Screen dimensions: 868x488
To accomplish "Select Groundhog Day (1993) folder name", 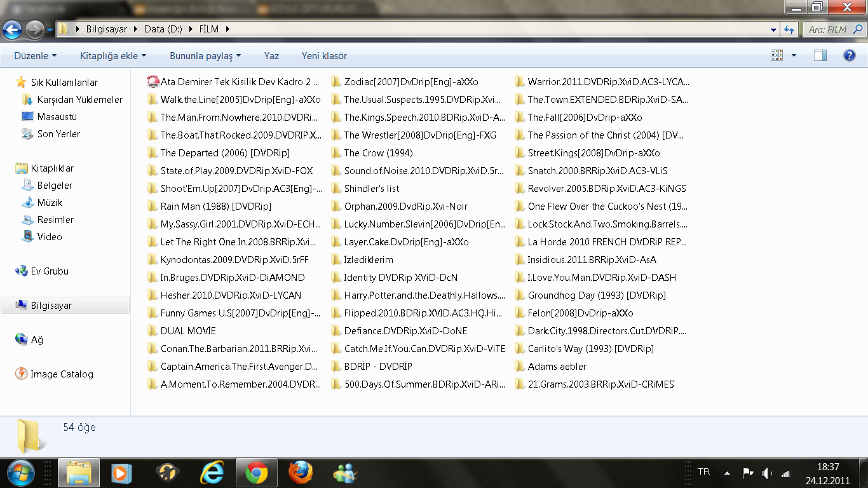I will [597, 295].
